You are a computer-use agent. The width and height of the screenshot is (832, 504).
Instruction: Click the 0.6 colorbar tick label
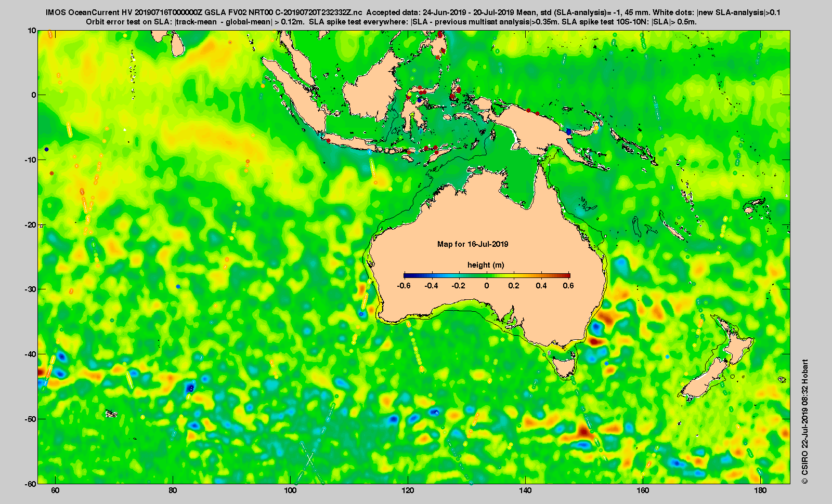(568, 286)
